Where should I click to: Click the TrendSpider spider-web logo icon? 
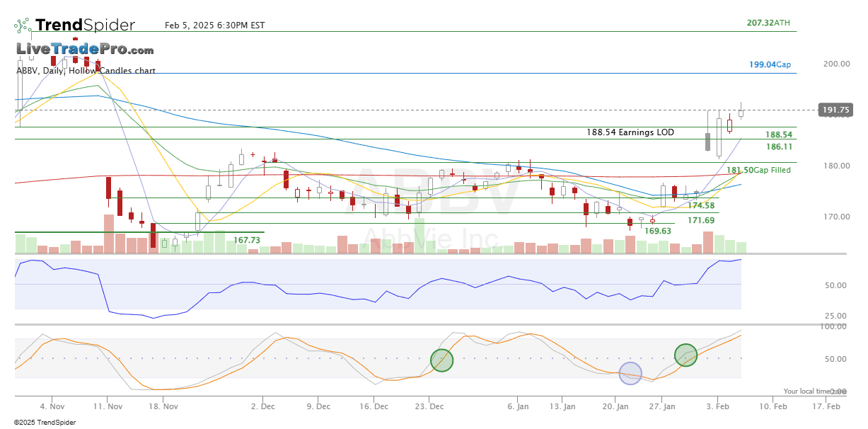[23, 26]
